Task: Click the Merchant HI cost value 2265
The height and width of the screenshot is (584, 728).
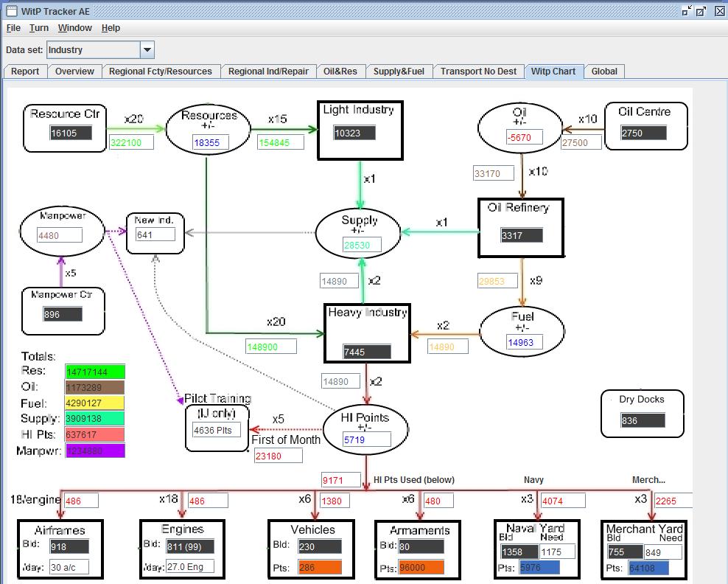Action: 673,501
